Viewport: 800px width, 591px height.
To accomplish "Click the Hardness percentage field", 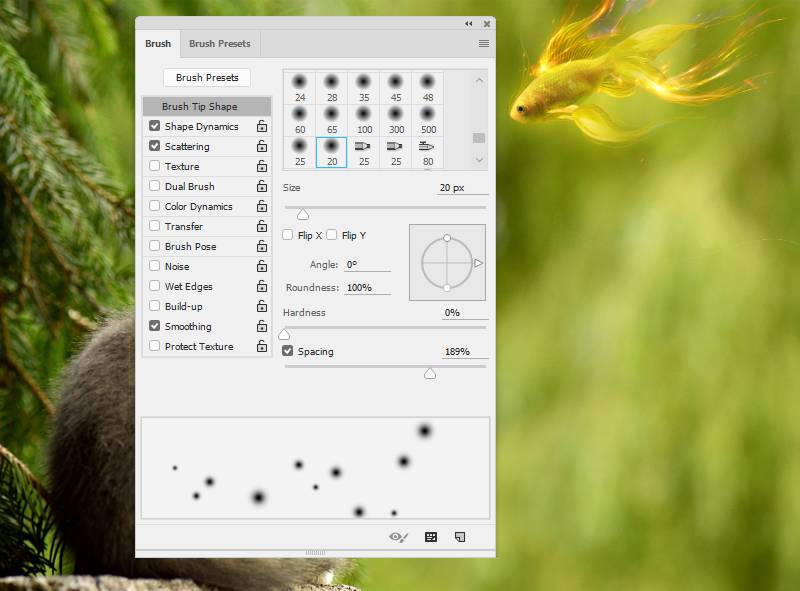I will (x=465, y=312).
